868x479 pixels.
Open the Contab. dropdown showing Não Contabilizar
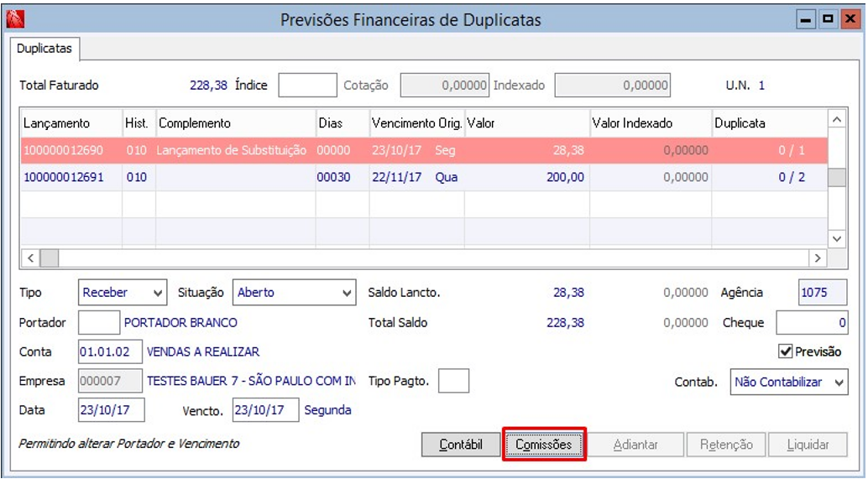click(x=789, y=382)
